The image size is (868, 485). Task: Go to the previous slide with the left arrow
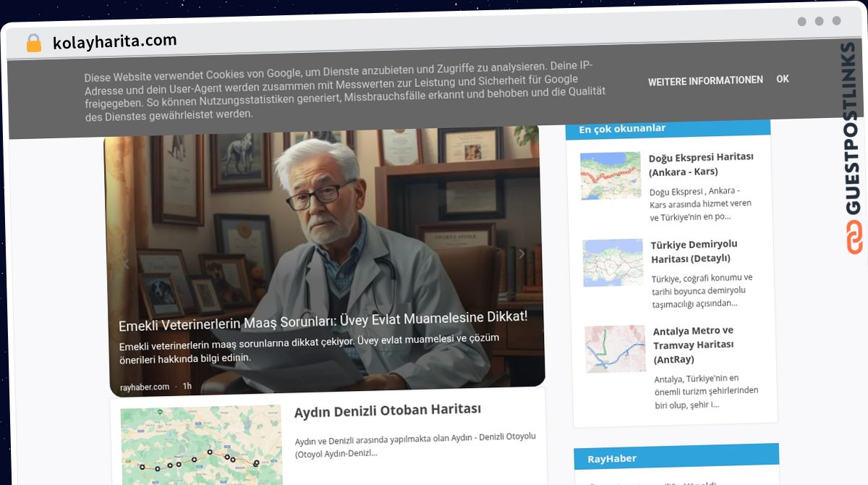coord(126,264)
